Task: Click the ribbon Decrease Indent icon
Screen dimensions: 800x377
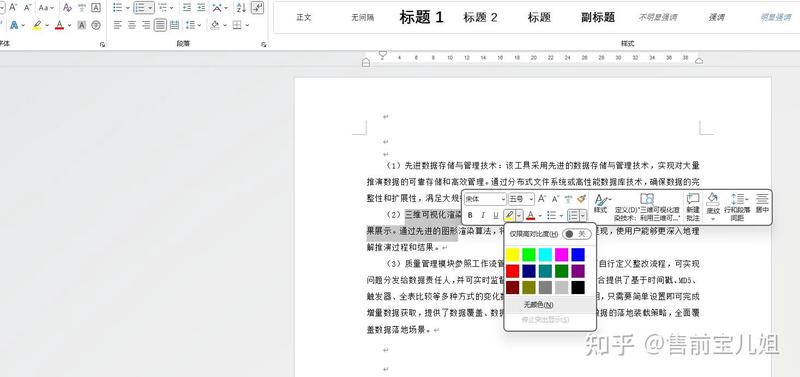Action: [x=187, y=8]
